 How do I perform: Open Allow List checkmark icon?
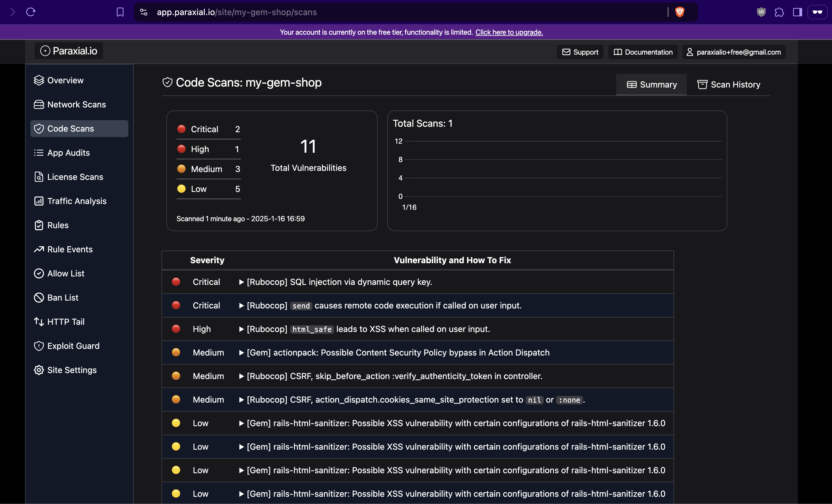click(39, 273)
